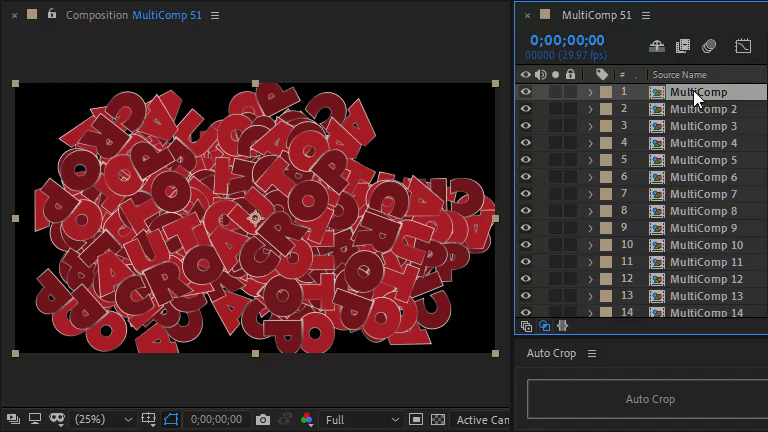Image resolution: width=768 pixels, height=432 pixels.
Task: Toggle the Draft 3D filmstrip icon
Action: pos(683,46)
